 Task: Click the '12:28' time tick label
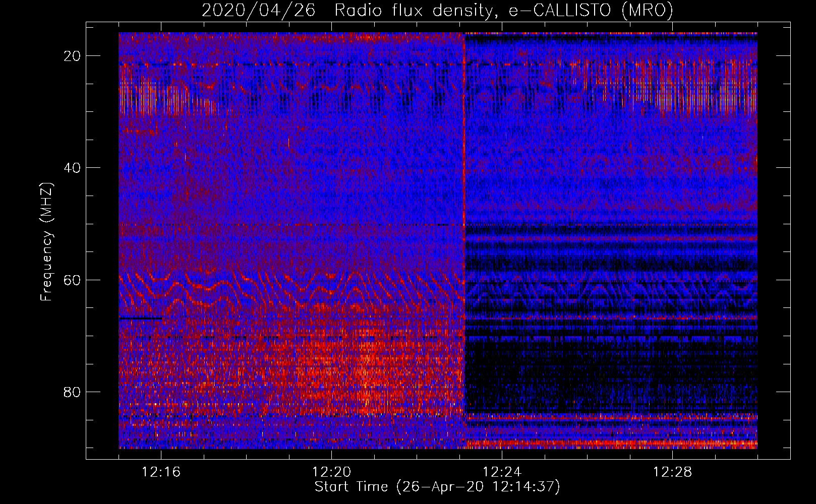tap(672, 472)
